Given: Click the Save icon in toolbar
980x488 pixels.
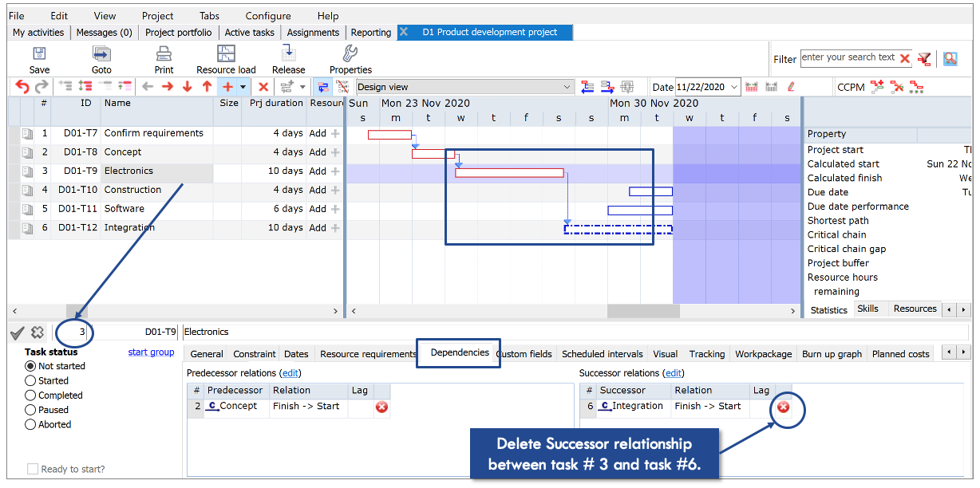Looking at the screenshot, I should [39, 54].
